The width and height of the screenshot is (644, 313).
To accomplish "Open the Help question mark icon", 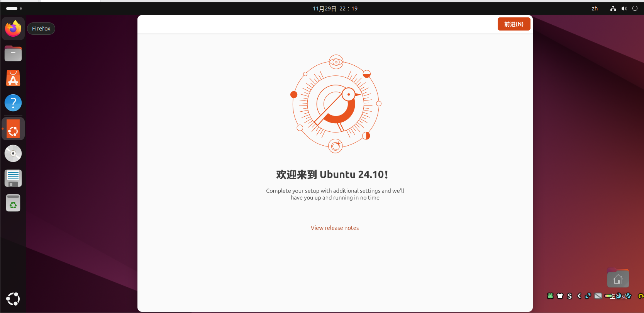I will [13, 103].
